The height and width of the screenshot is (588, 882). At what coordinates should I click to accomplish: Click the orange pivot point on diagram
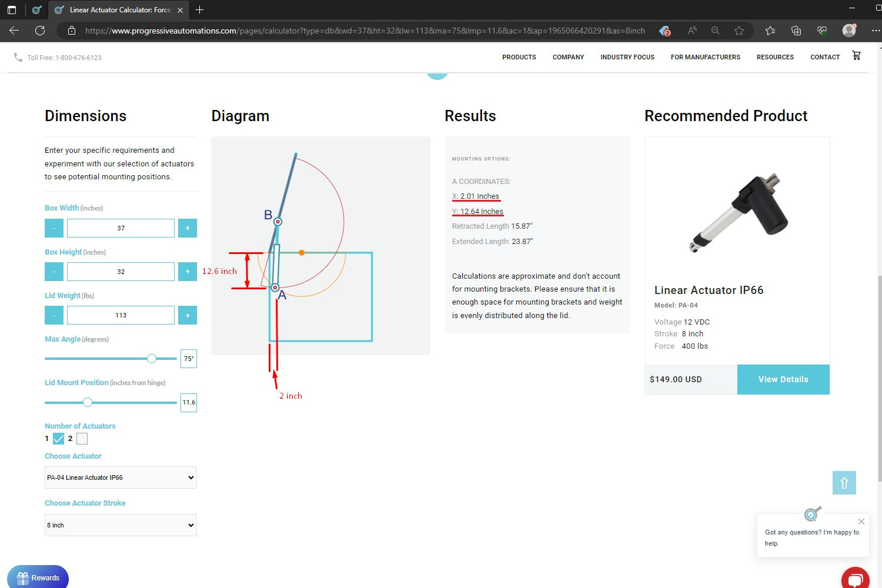(x=302, y=253)
